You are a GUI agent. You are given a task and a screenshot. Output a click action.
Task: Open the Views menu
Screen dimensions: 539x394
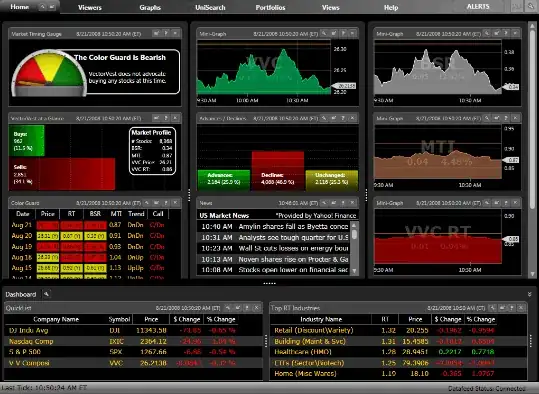click(331, 8)
